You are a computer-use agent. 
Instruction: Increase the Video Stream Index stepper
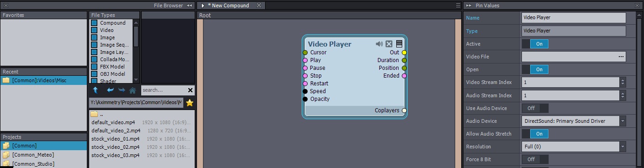[x=623, y=80]
